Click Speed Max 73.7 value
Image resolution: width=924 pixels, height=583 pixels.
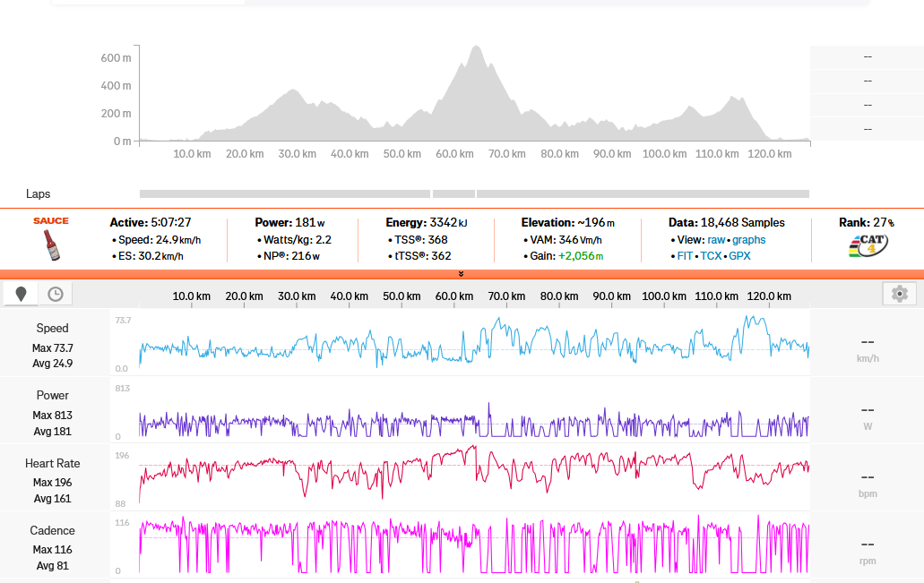coord(53,348)
